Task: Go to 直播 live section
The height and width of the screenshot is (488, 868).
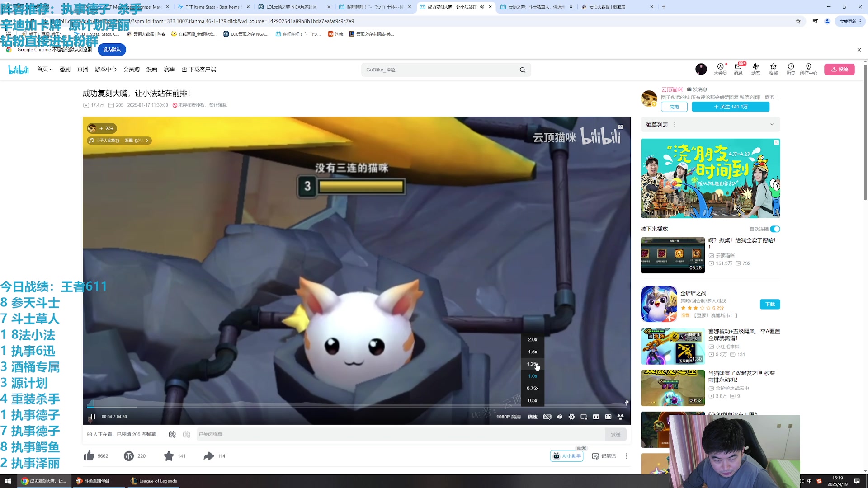Action: pos(83,69)
